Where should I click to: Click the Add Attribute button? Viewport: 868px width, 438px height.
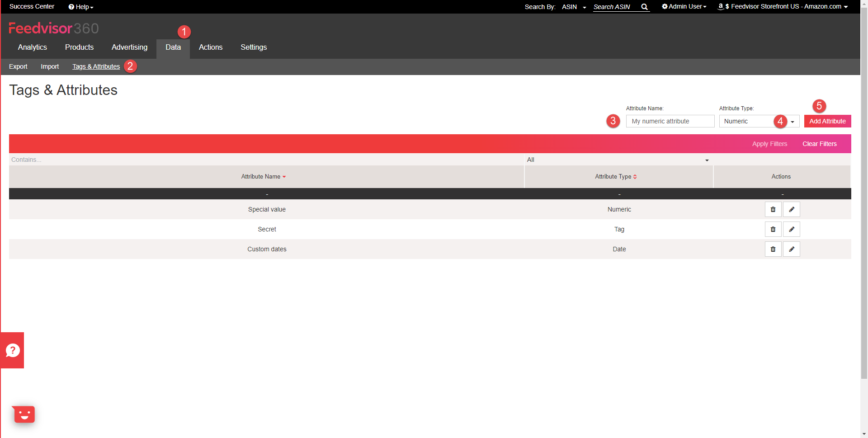click(x=827, y=121)
